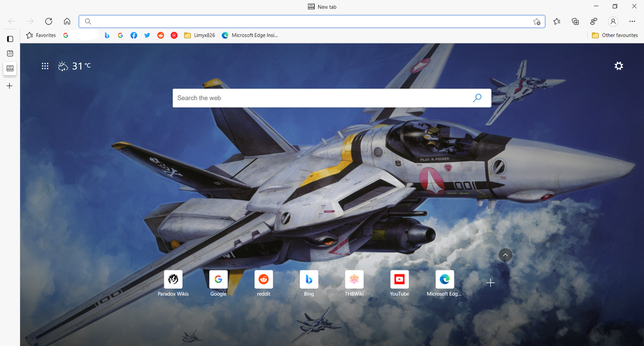Go to the Home page icon
This screenshot has height=346, width=644.
[67, 21]
